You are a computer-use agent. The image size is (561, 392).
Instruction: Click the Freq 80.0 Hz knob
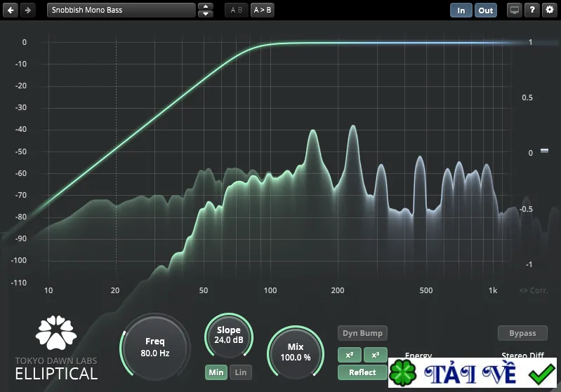(x=155, y=347)
